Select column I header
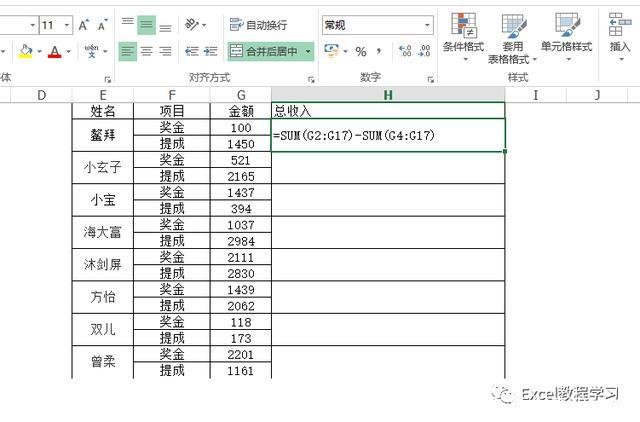This screenshot has width=640, height=422. 536,95
